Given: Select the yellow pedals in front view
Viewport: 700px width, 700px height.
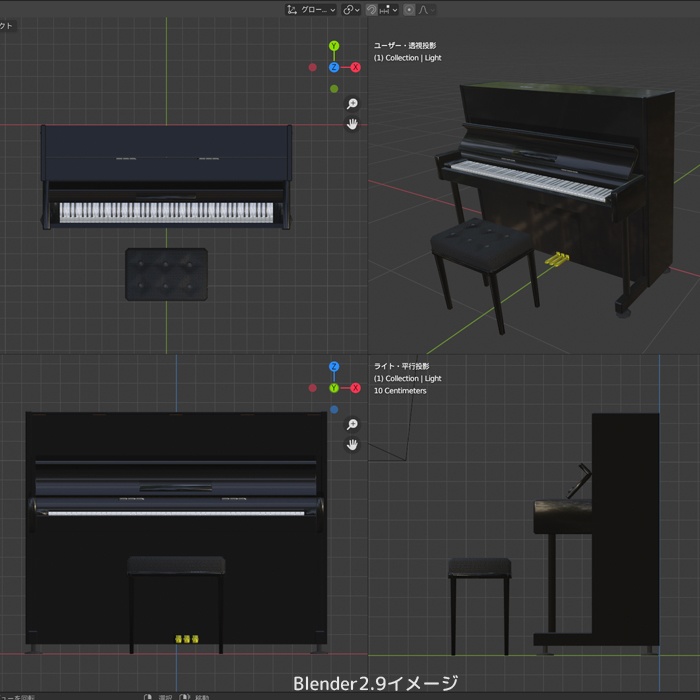Looking at the screenshot, I should (x=187, y=639).
